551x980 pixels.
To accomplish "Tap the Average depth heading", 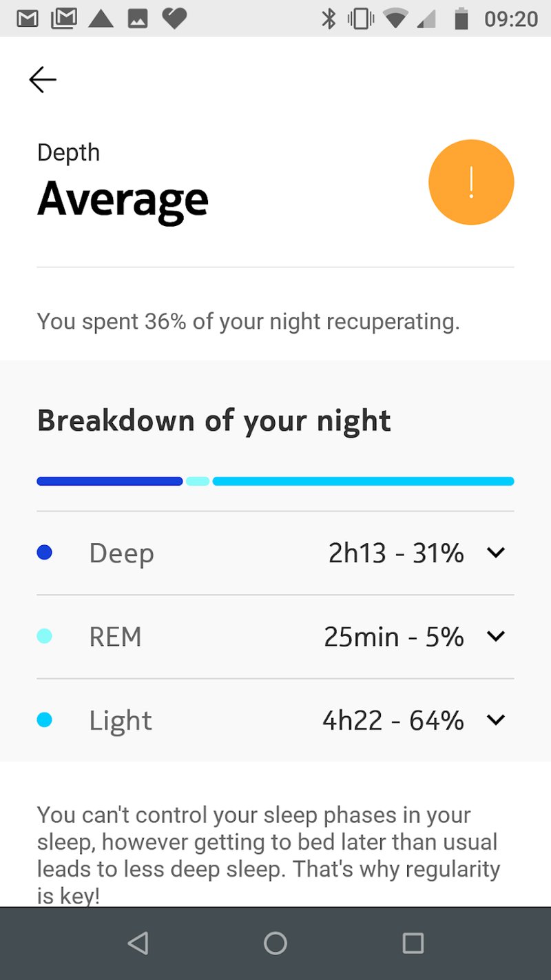I will (123, 200).
